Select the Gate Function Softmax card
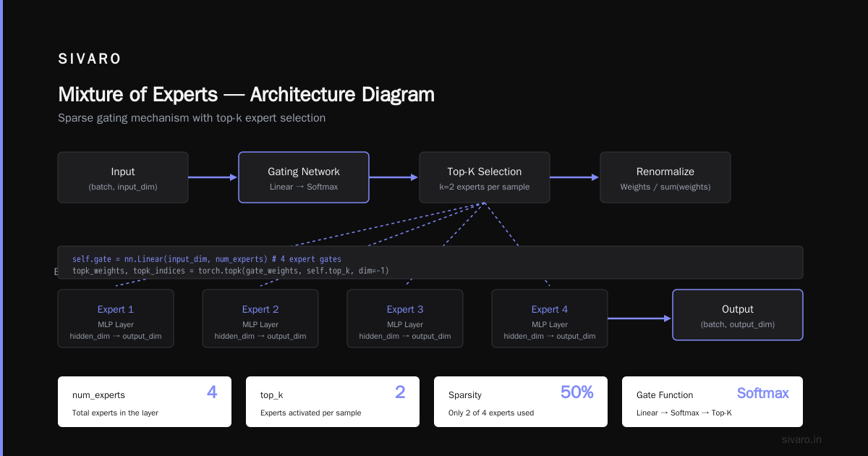This screenshot has height=456, width=868. [712, 402]
